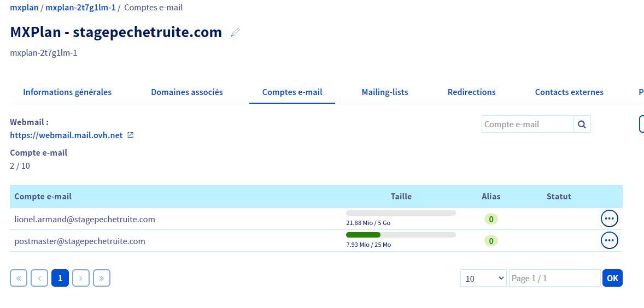Open the webmail.mail.ovh.net link

click(x=66, y=135)
